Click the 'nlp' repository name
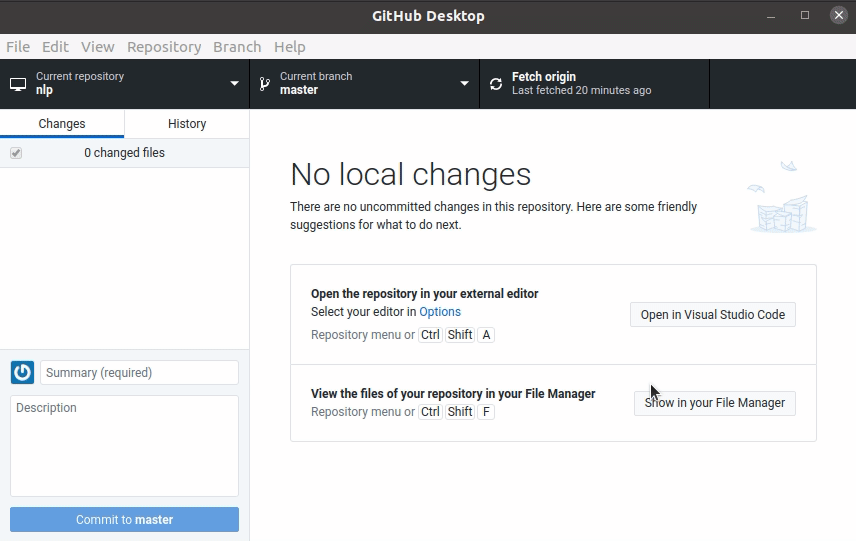The height and width of the screenshot is (541, 856). (x=44, y=90)
